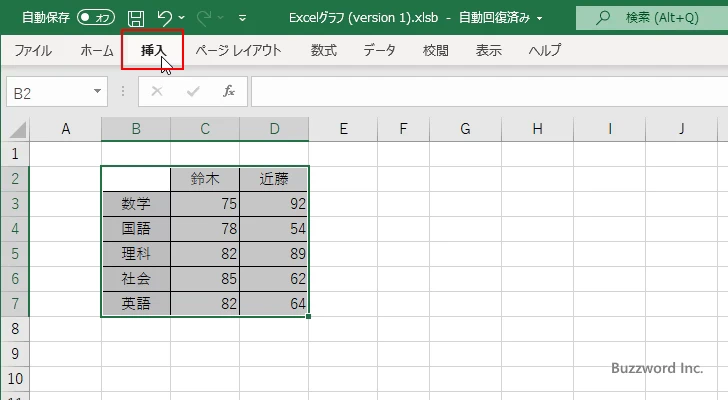The width and height of the screenshot is (728, 400).
Task: Click the Select All corner triangle
Action: [x=18, y=129]
